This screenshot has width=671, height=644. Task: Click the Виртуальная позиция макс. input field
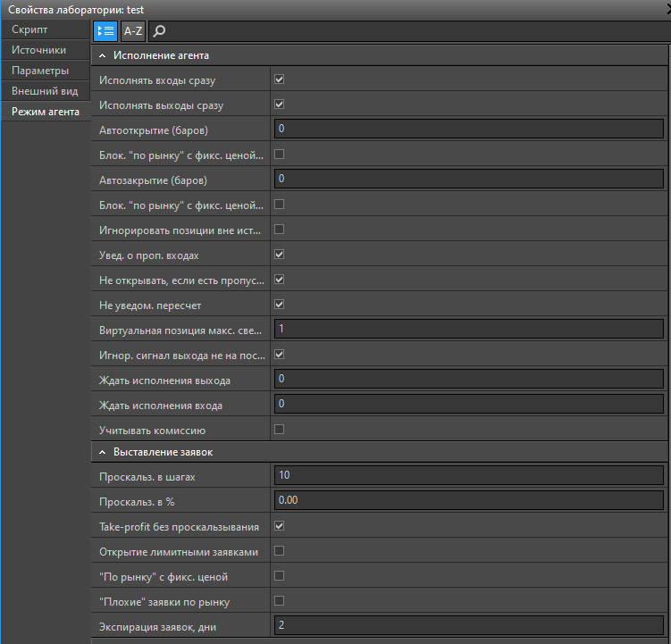(468, 329)
